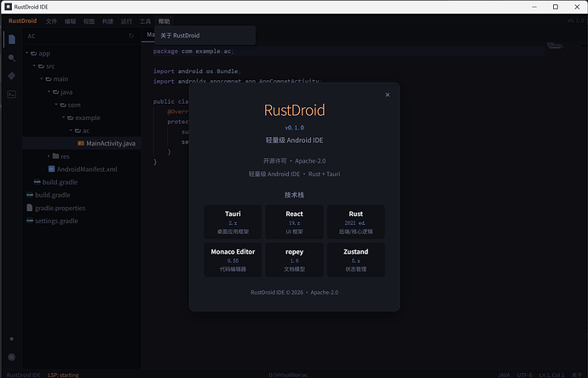Open the file explorer sidebar icon
588x378 pixels.
12,39
